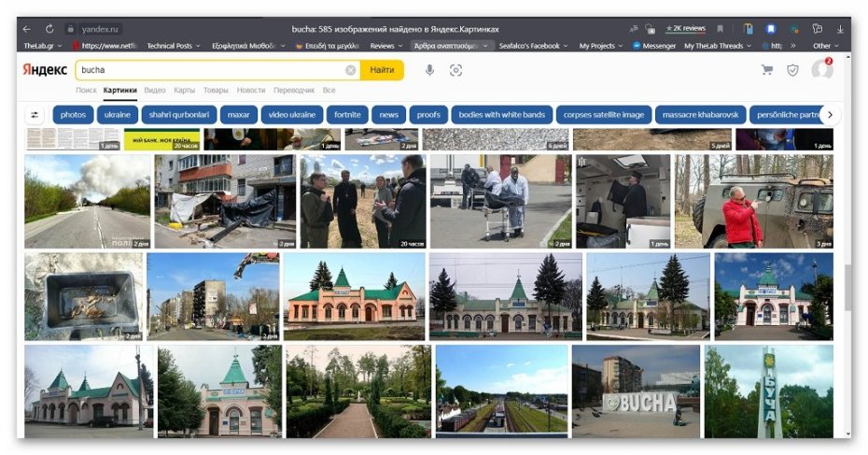Viewport: 868px width, 455px height.
Task: Clear the search query with the X icon
Action: [x=350, y=70]
